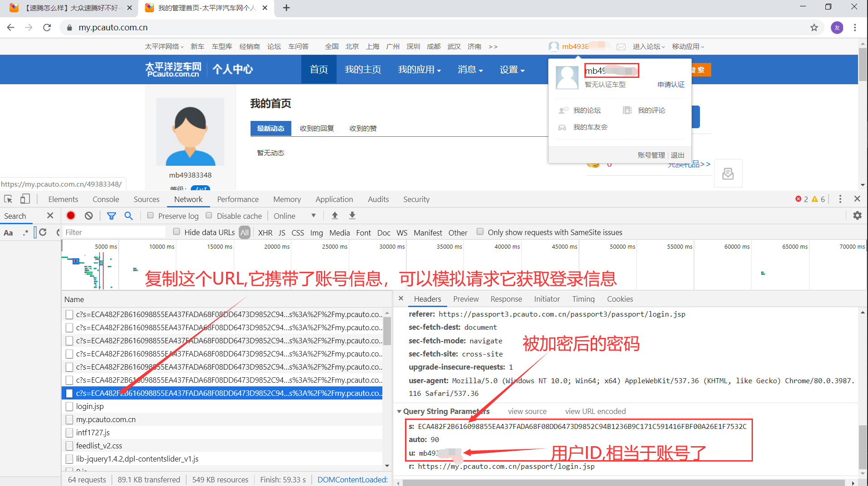Expand 移动应用 dropdown
Image resolution: width=868 pixels, height=486 pixels.
(x=688, y=47)
